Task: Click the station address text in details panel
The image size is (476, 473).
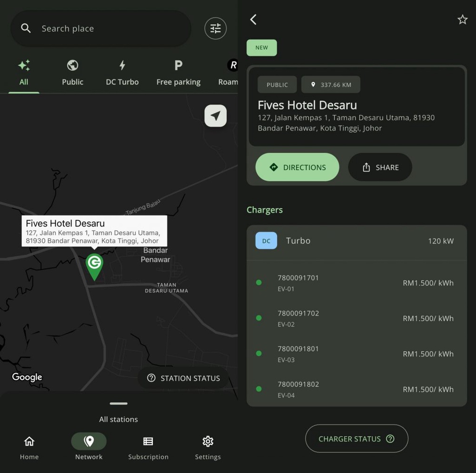Action: pyautogui.click(x=346, y=123)
